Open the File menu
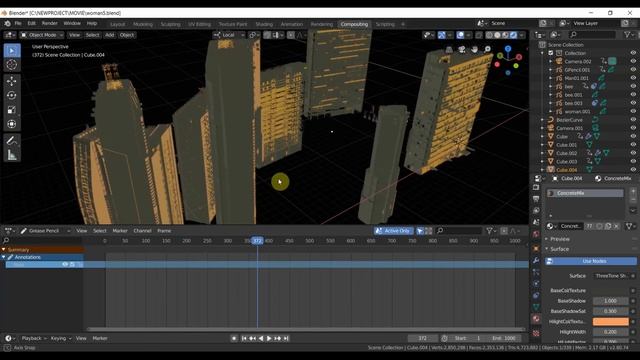This screenshot has height=360, width=640. click(18, 24)
